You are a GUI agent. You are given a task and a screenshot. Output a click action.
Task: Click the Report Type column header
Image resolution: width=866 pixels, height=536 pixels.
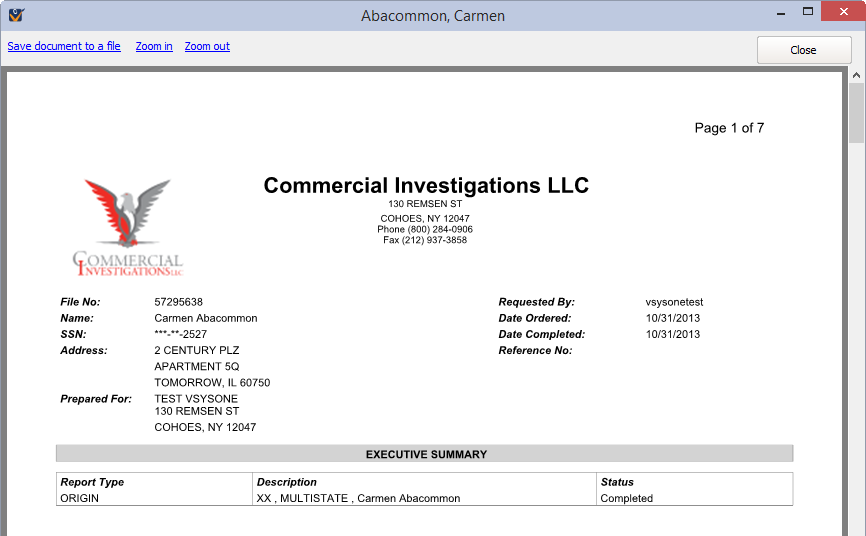pos(92,482)
